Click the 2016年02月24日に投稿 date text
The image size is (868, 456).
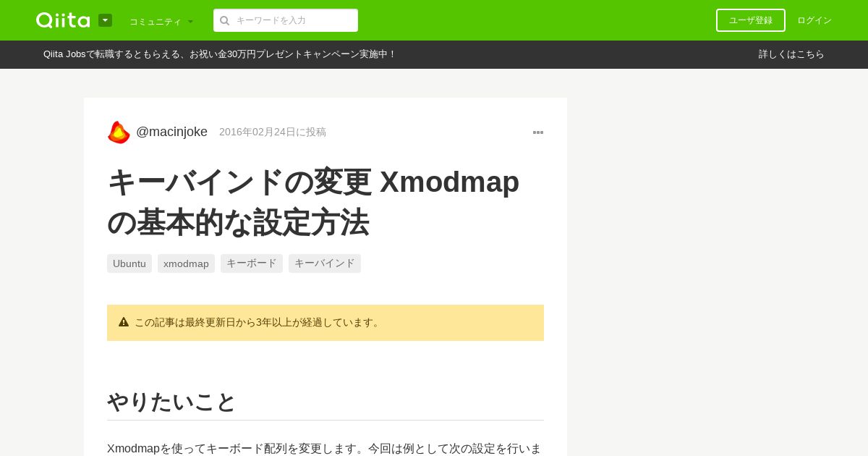point(273,132)
